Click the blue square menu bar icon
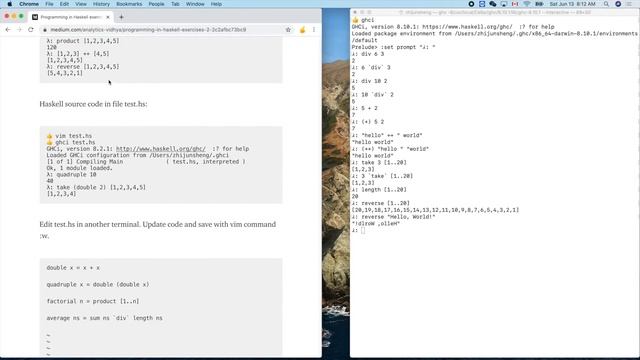 (482, 4)
